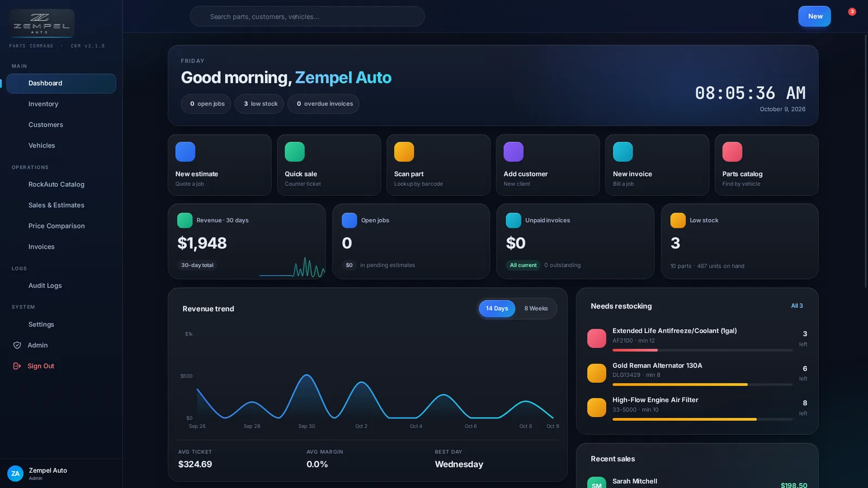Click the ZA user avatar

(15, 473)
